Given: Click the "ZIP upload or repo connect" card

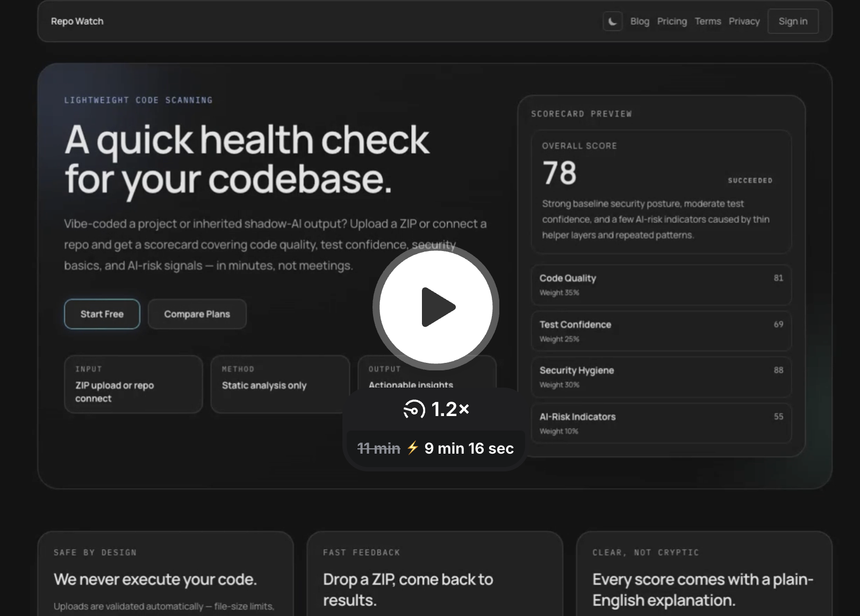Looking at the screenshot, I should [133, 384].
